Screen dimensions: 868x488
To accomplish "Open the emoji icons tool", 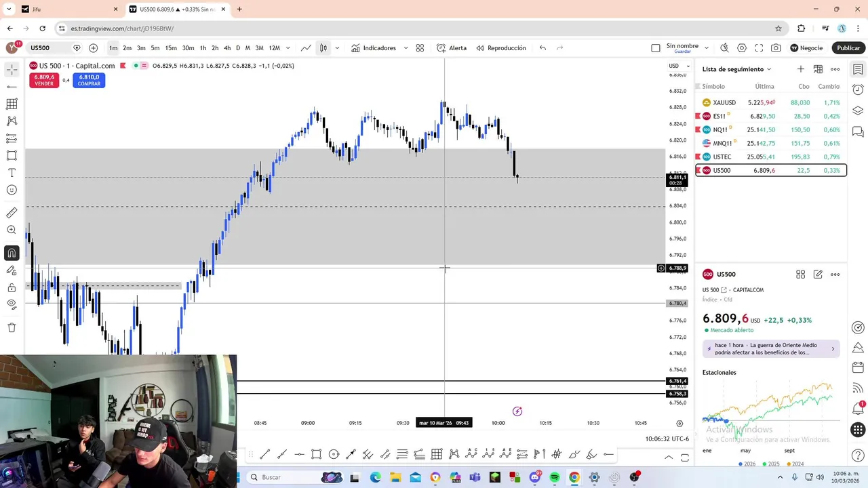I will pos(12,190).
